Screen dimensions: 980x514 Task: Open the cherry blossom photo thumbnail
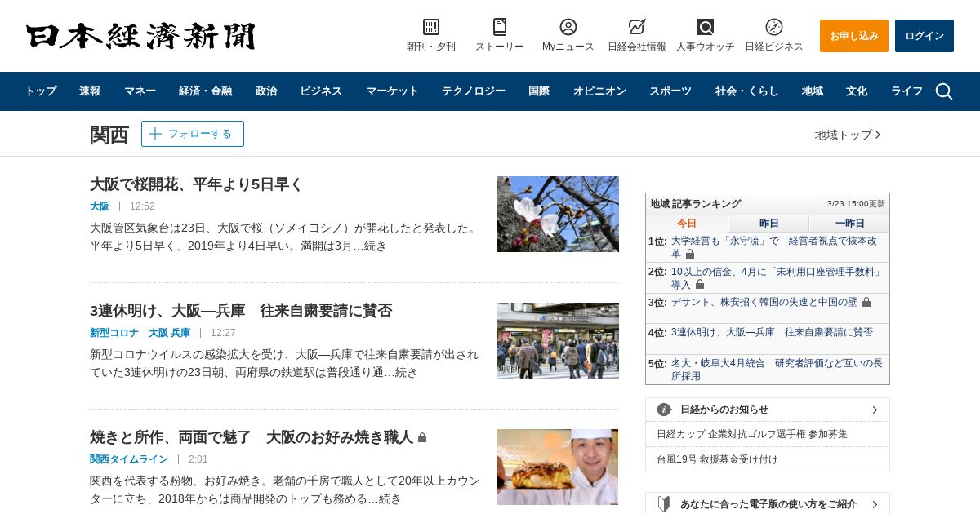(558, 214)
